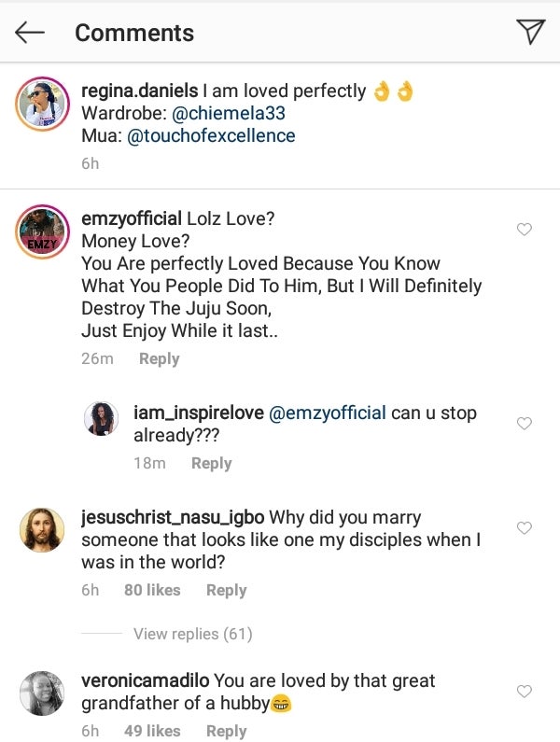View 49 likes on veronicamadilo's comment
The image size is (560, 742).
[152, 731]
